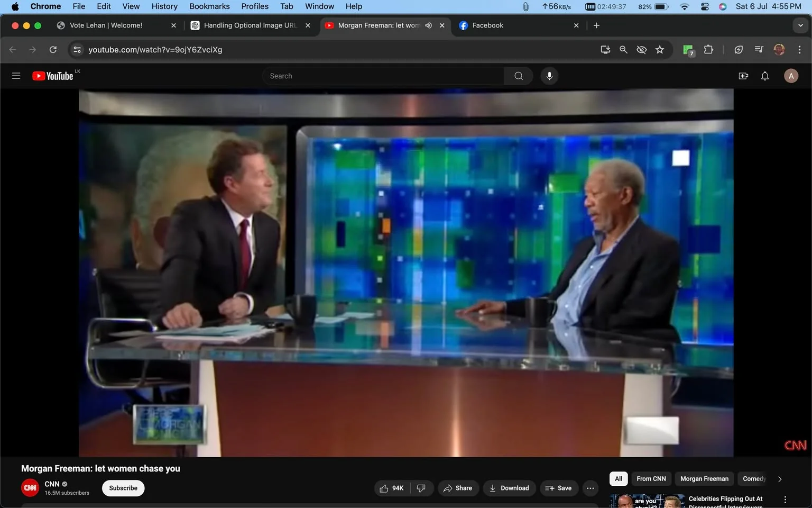Image resolution: width=812 pixels, height=508 pixels.
Task: Open Chrome Extensions puzzle icon
Action: (708, 49)
